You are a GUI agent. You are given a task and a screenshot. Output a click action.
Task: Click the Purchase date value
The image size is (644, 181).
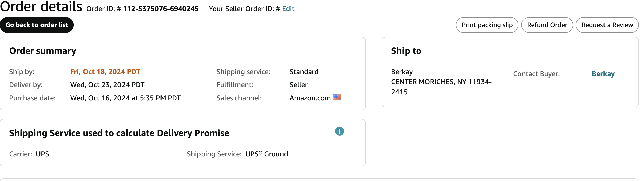coord(126,98)
